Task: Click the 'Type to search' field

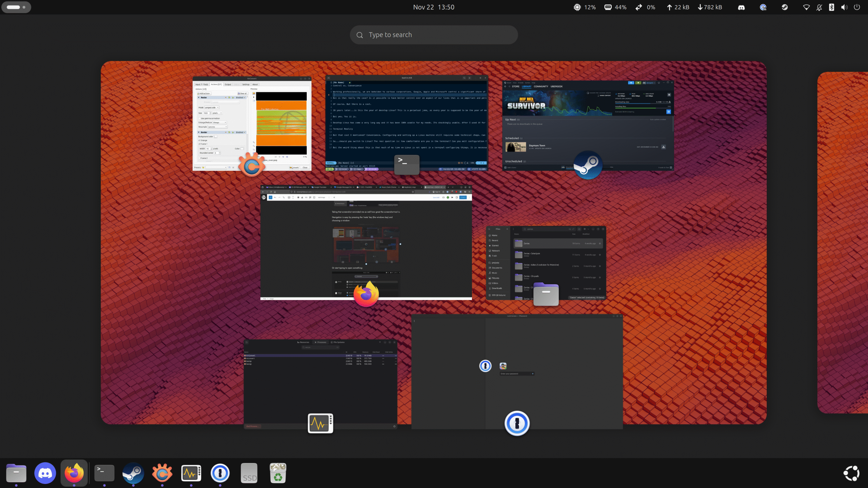Action: 434,35
